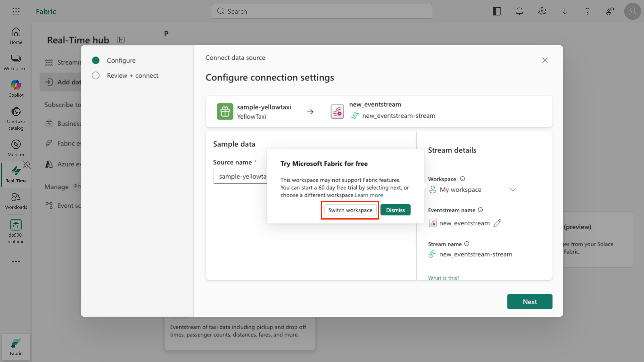Open the What is this? link

443,277
